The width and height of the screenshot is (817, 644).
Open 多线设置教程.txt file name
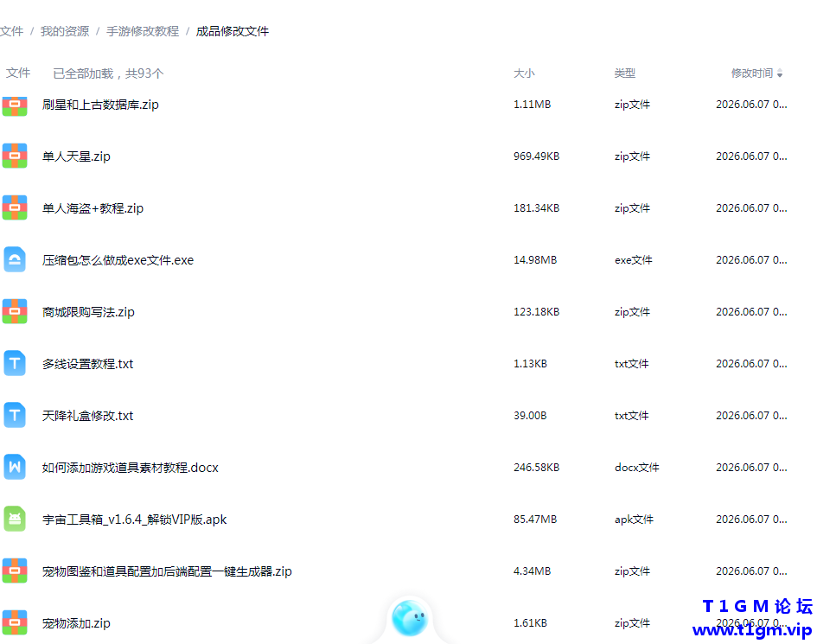click(87, 364)
